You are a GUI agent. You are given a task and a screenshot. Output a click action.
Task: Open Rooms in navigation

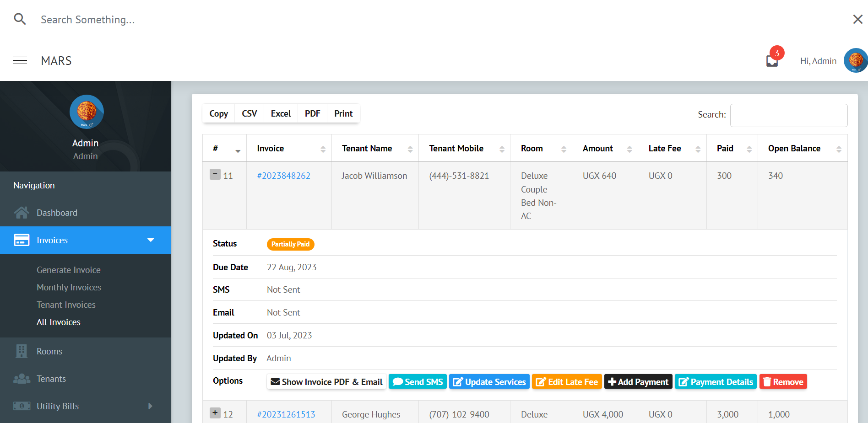49,351
